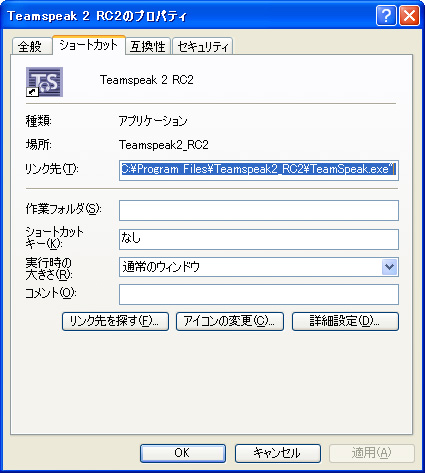425x473 pixels.
Task: Click the question mark help button
Action: coord(386,15)
